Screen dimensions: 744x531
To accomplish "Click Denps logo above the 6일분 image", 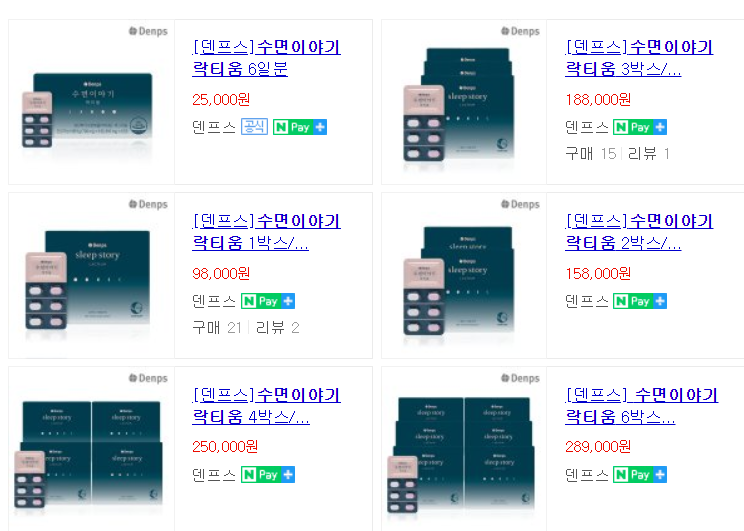I will 148,31.
